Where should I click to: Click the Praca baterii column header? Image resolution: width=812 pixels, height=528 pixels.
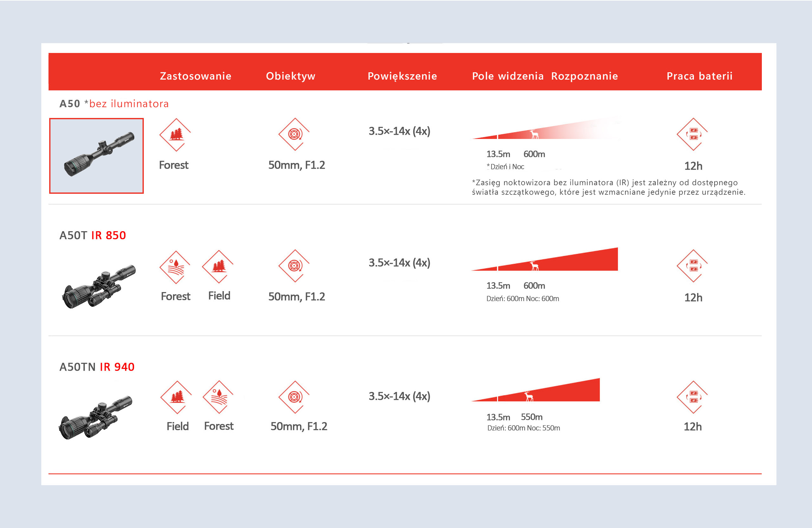tap(699, 76)
